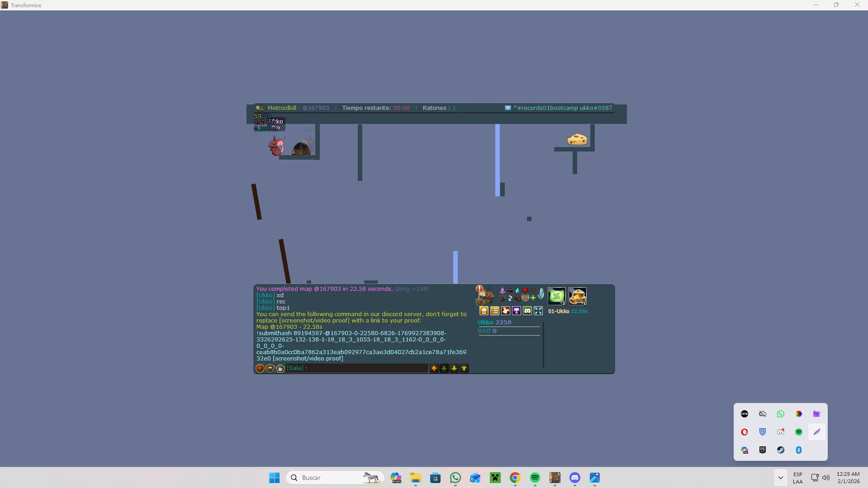The image size is (868, 488).
Task: Open the house menu button
Action: coord(484,311)
